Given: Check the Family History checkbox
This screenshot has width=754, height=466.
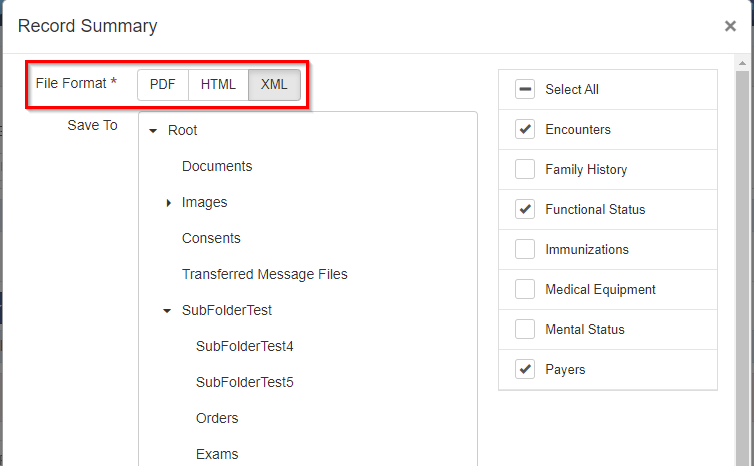Looking at the screenshot, I should point(525,169).
